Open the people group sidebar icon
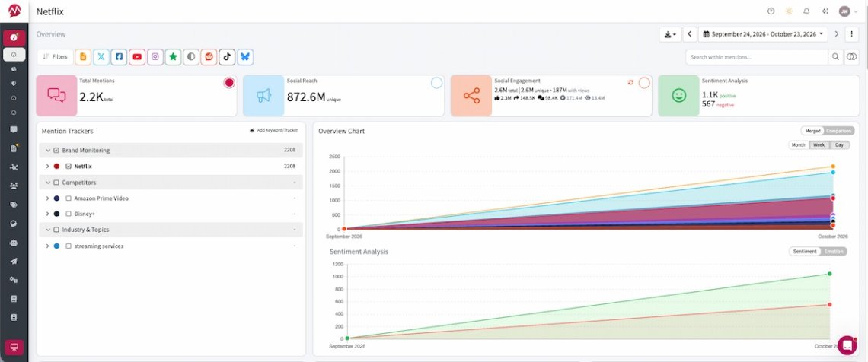The height and width of the screenshot is (362, 868). click(x=14, y=186)
